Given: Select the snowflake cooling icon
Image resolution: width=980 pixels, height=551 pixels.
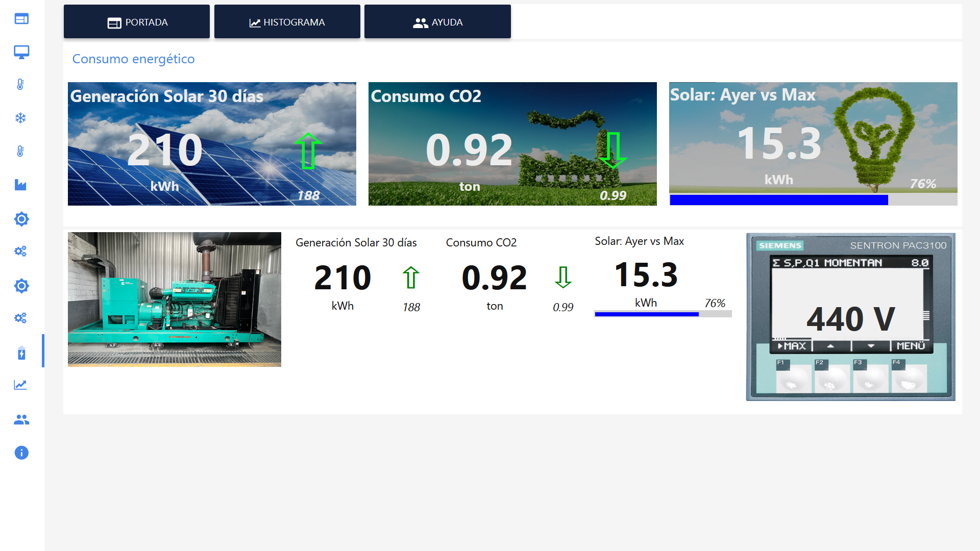Looking at the screenshot, I should coord(20,118).
